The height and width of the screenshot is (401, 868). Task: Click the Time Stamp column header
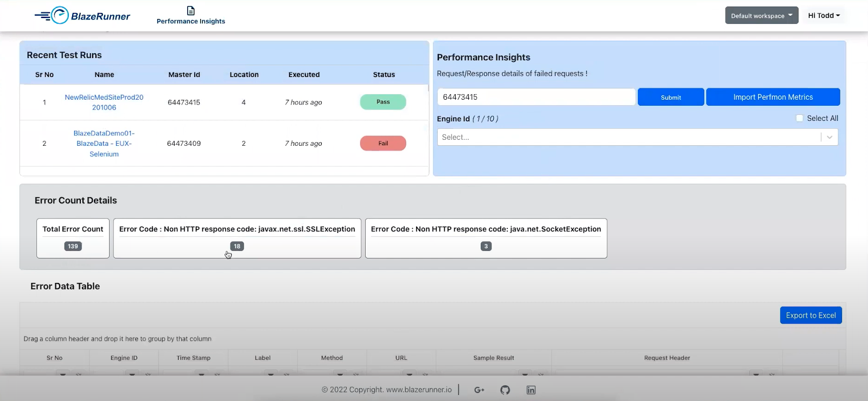coord(194,358)
